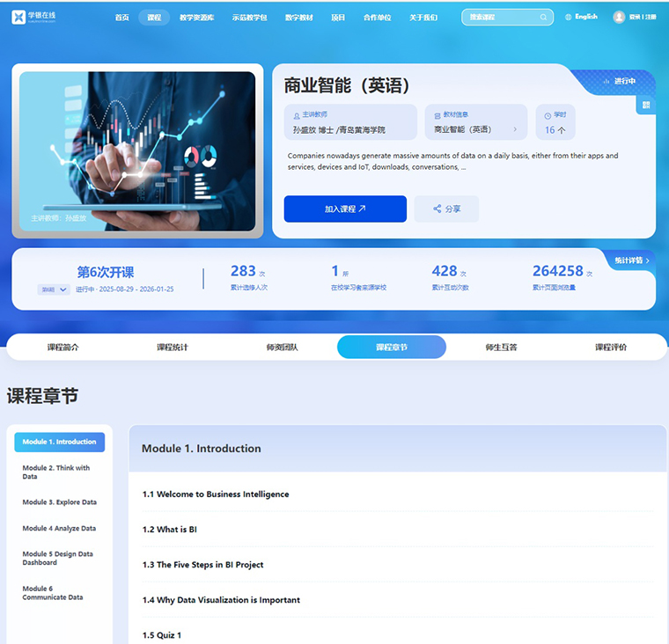Click the 进行中 status chart icon
669x644 pixels.
pyautogui.click(x=607, y=81)
